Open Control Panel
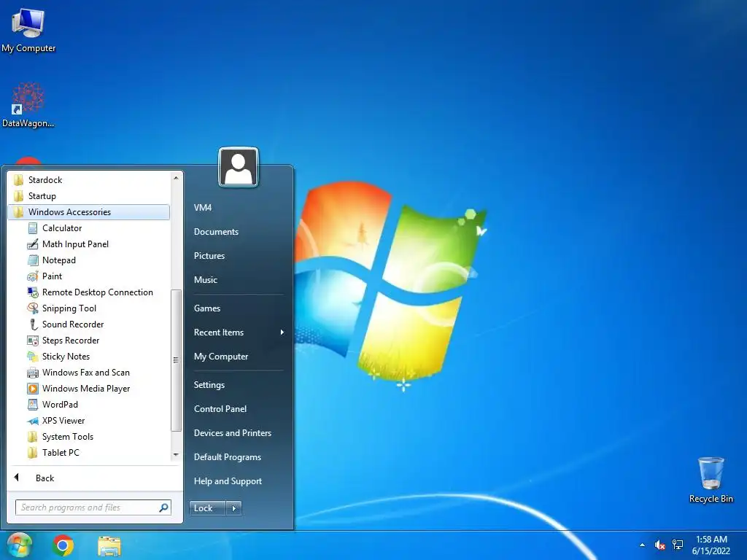The height and width of the screenshot is (560, 747). [220, 409]
